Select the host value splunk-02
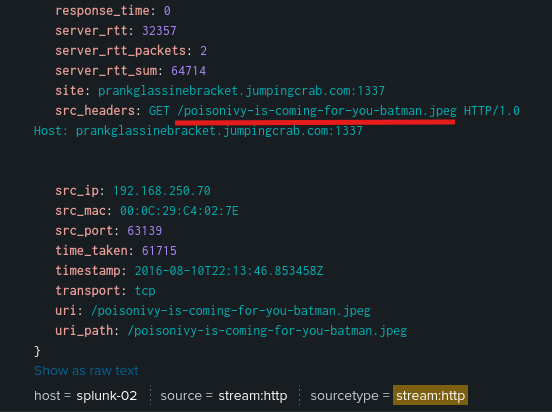This screenshot has height=412, width=552. coord(106,396)
